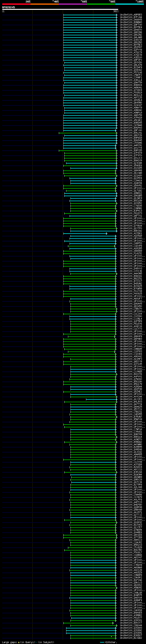Viewport: 146px width, 644px height.
Task: Pick hit UniRef100_Q7FAT9
Action: click(x=131, y=153)
